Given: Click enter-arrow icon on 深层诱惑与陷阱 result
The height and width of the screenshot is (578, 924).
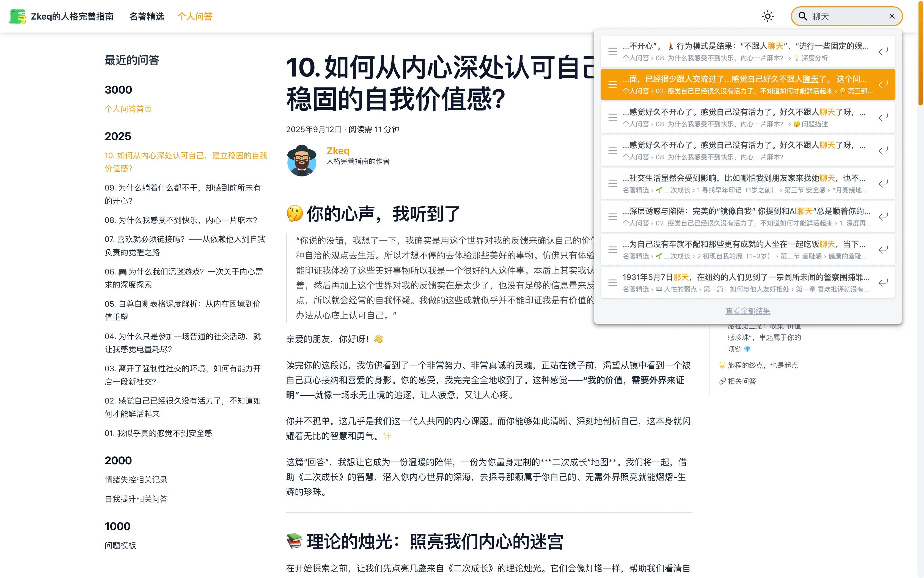Looking at the screenshot, I should (883, 217).
